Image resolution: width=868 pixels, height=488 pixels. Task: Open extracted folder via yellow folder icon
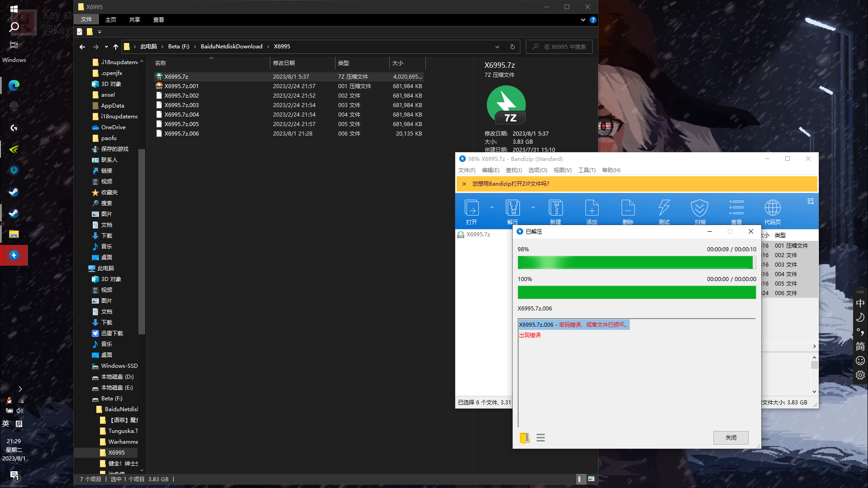pyautogui.click(x=524, y=438)
